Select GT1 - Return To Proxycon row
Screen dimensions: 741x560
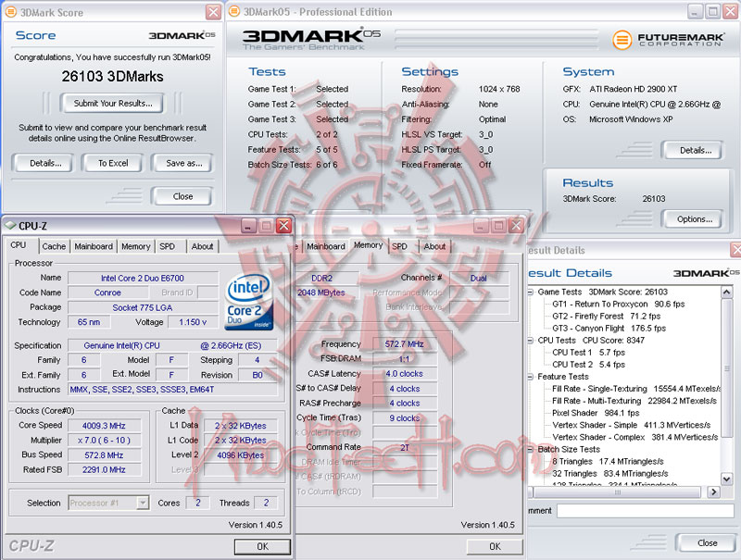[x=618, y=305]
